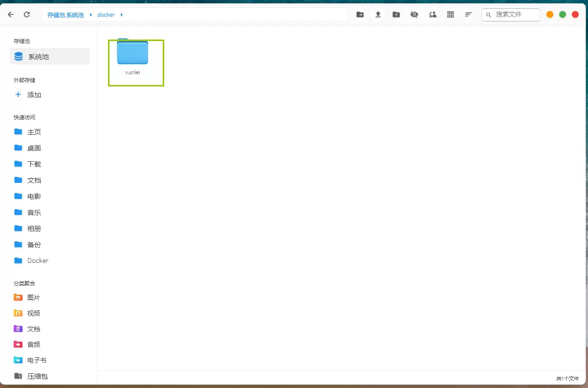
Task: Refresh the current folder listing
Action: point(27,15)
